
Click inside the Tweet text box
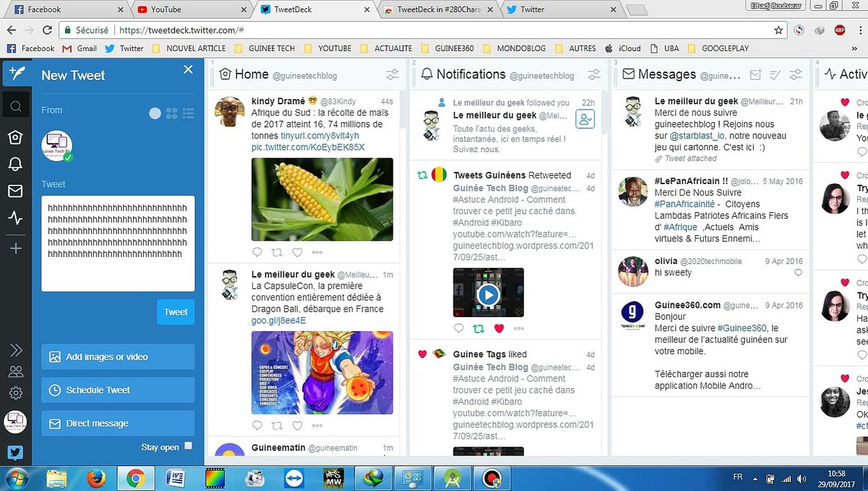(118, 243)
